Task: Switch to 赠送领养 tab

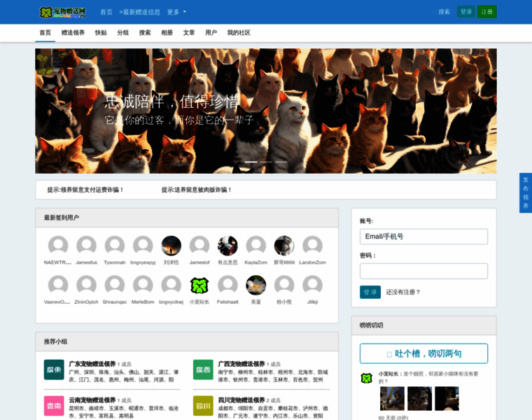Action: [x=73, y=33]
